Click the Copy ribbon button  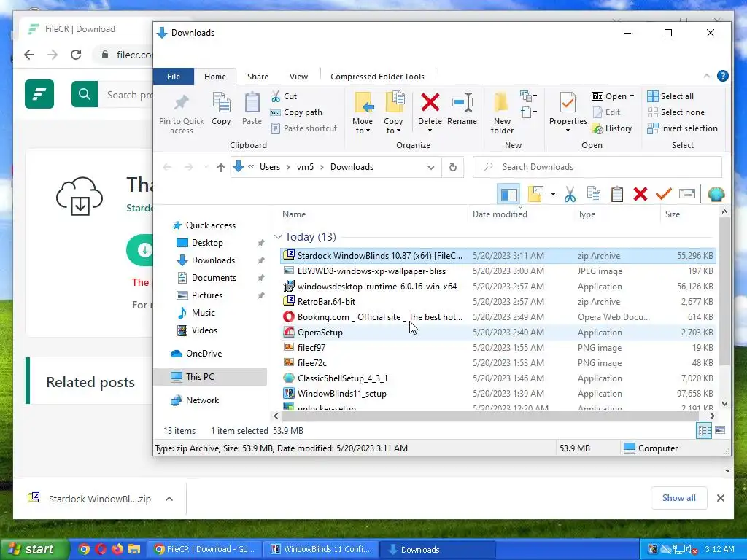221,109
